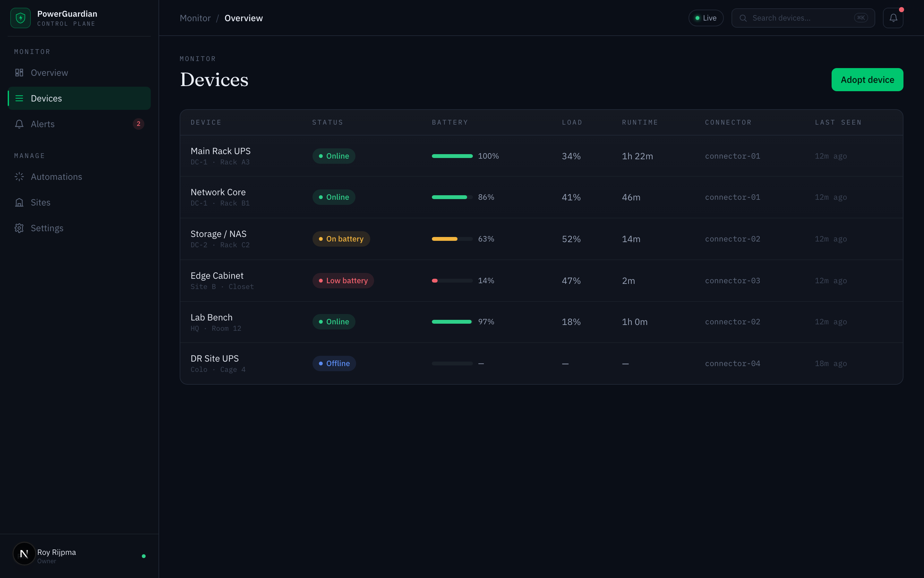Open the Overview menu item
924x578 pixels.
coord(79,73)
